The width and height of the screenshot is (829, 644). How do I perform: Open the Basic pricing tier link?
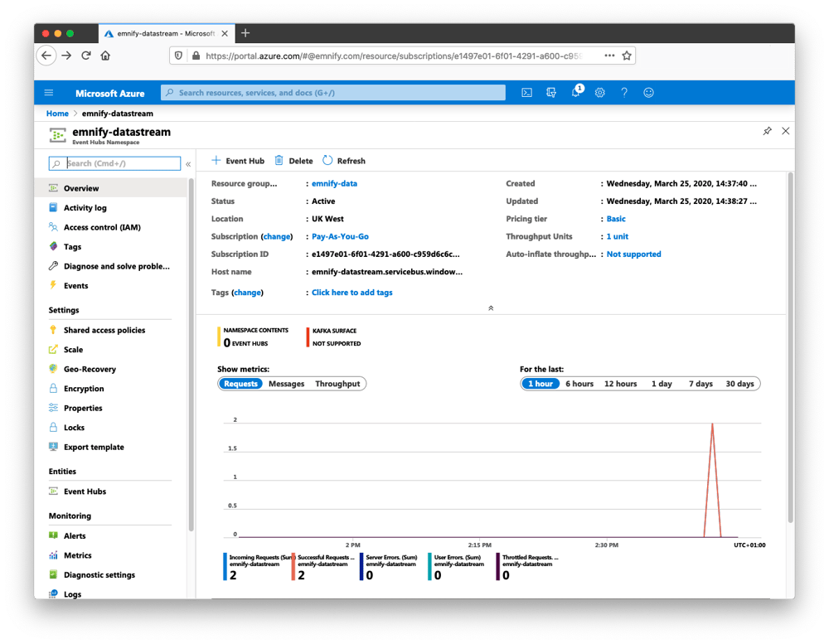[x=616, y=219]
